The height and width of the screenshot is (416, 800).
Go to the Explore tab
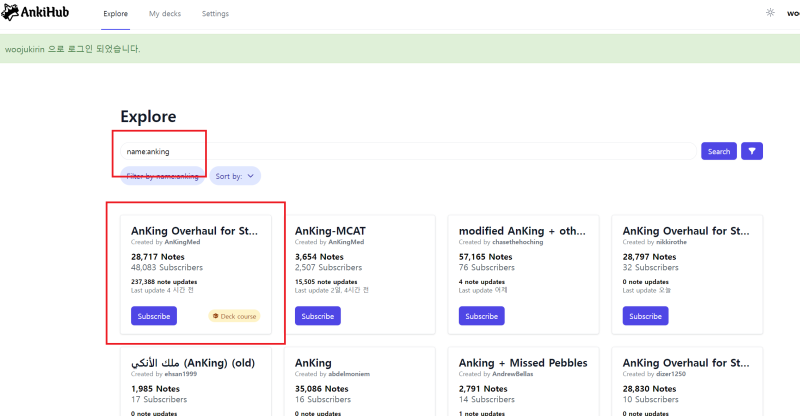[x=115, y=14]
